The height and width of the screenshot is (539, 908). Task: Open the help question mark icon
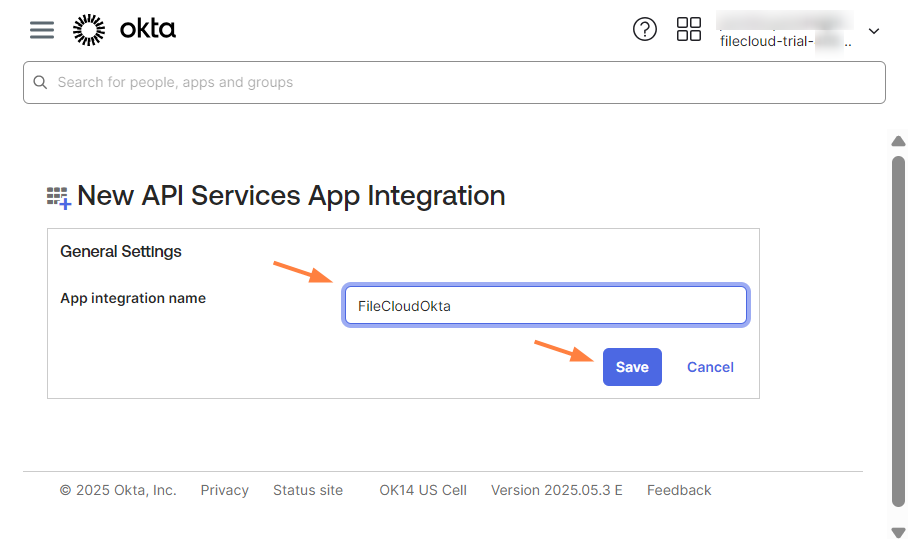click(645, 30)
